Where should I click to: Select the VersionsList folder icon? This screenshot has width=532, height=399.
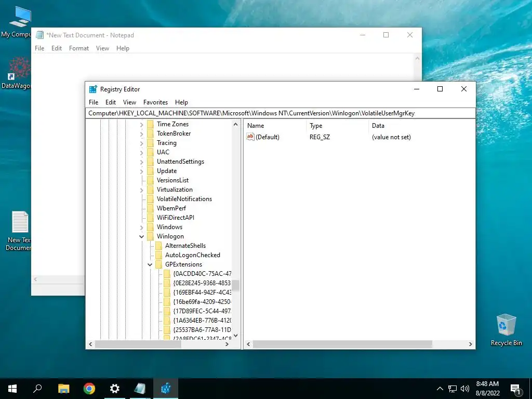click(150, 180)
